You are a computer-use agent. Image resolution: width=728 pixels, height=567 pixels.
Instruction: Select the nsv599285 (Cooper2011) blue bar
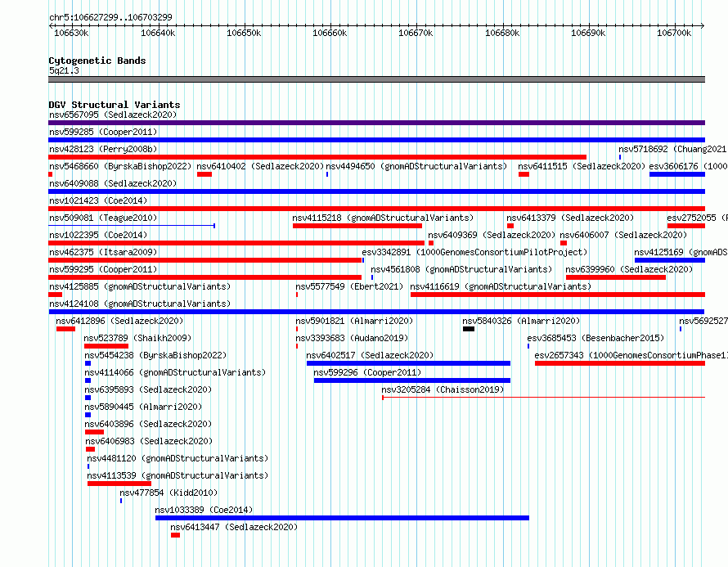tap(376, 140)
